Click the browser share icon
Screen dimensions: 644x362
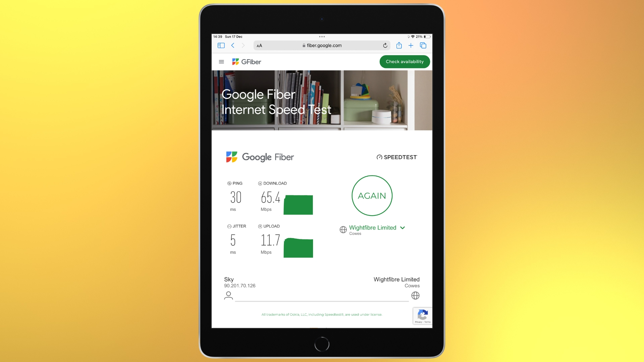398,45
